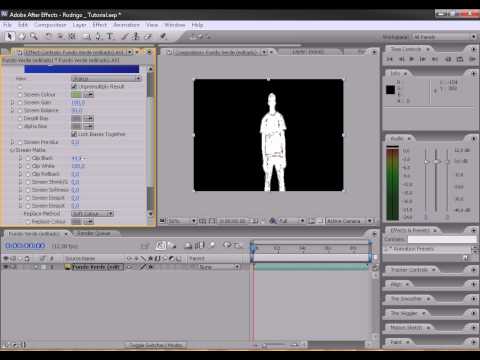Screen dimensions: 480x360
Task: Select the Hand tool
Action: (22, 36)
